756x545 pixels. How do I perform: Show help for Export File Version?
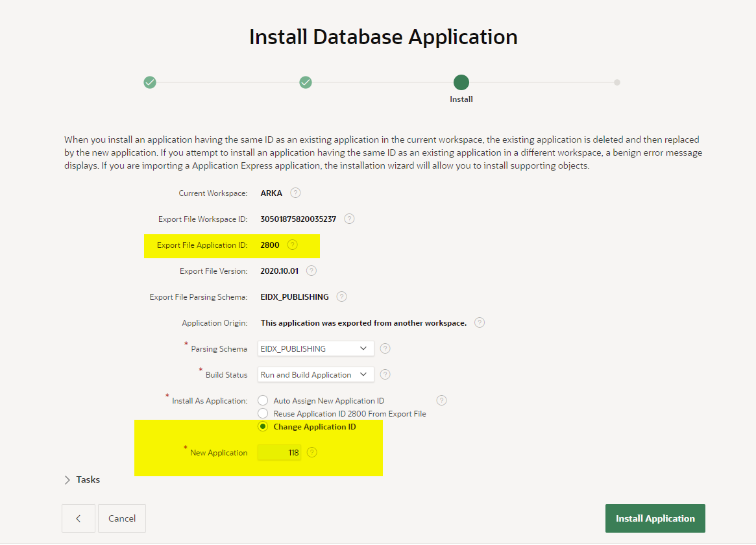click(x=311, y=271)
